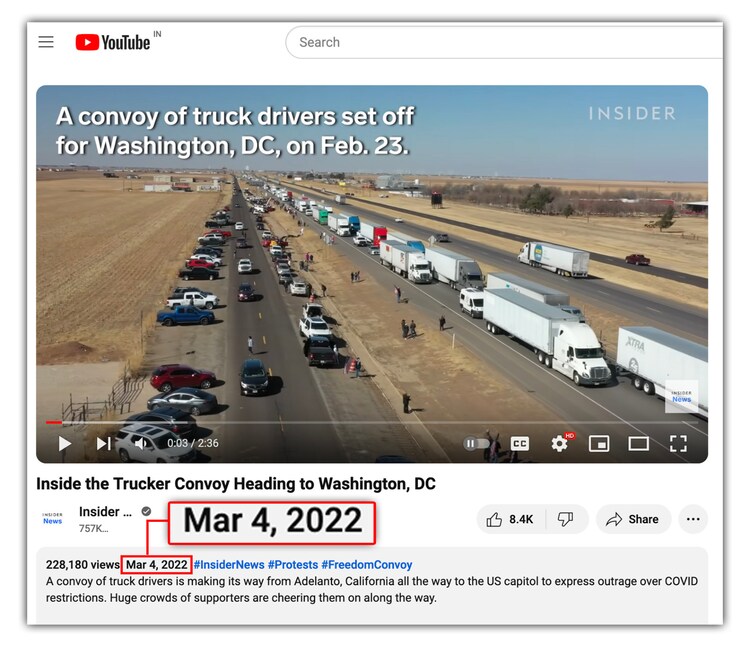
Task: Skip to next video
Action: [103, 443]
